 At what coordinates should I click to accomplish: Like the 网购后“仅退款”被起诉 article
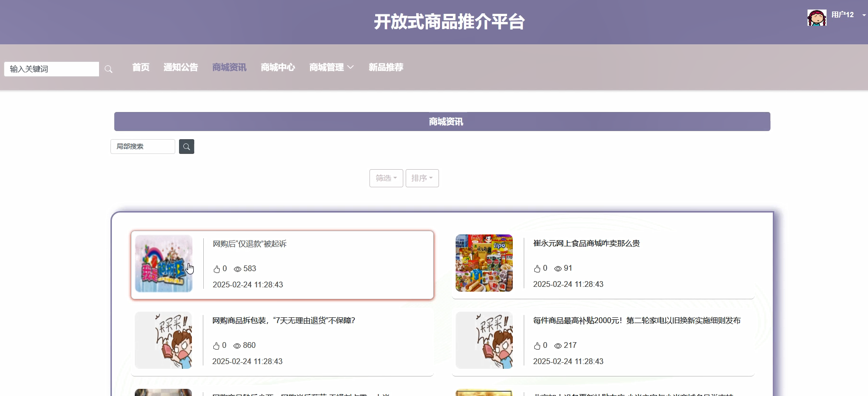point(217,269)
